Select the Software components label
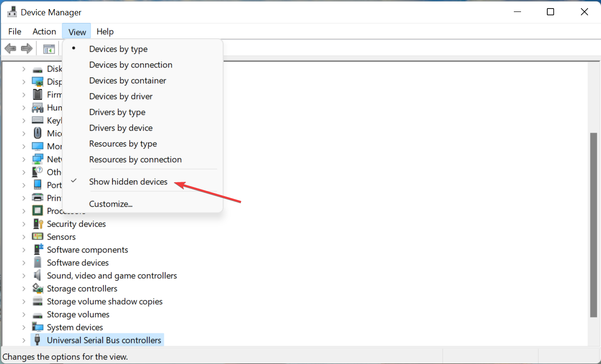The height and width of the screenshot is (364, 601). point(88,250)
